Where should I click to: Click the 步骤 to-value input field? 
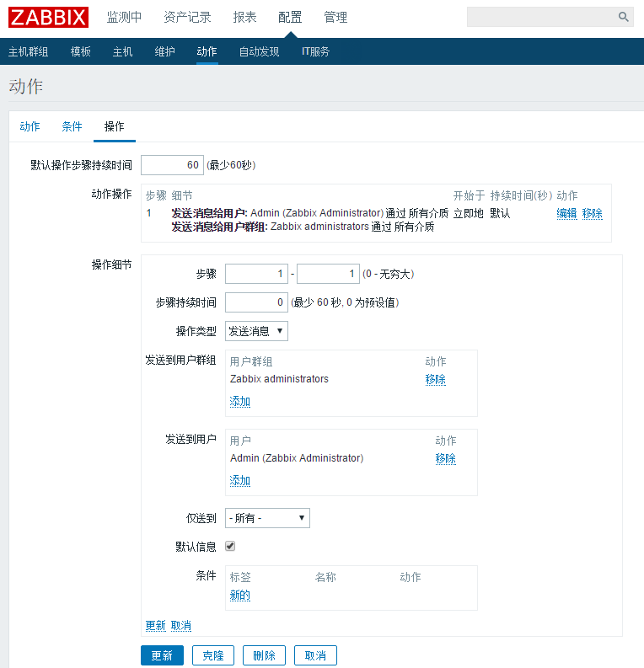328,274
